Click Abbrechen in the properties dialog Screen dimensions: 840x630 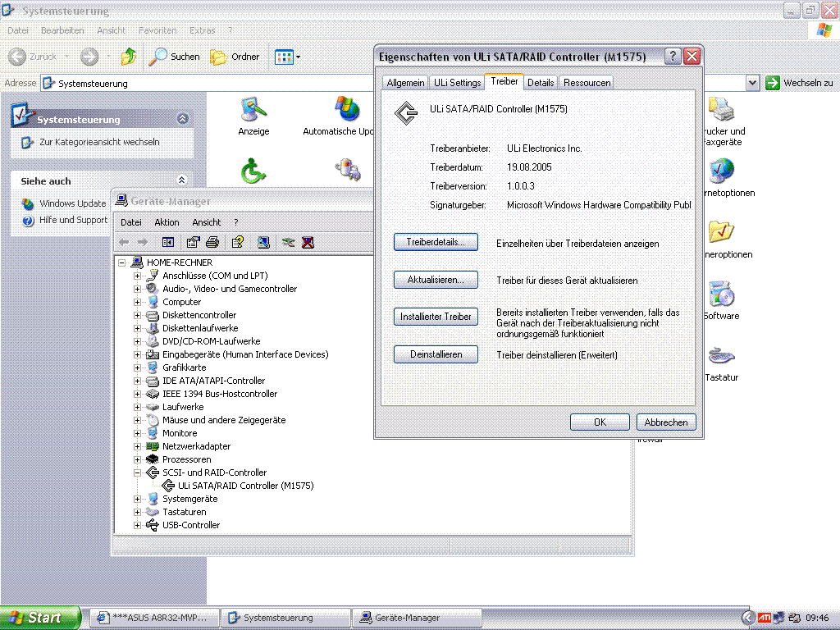tap(666, 422)
